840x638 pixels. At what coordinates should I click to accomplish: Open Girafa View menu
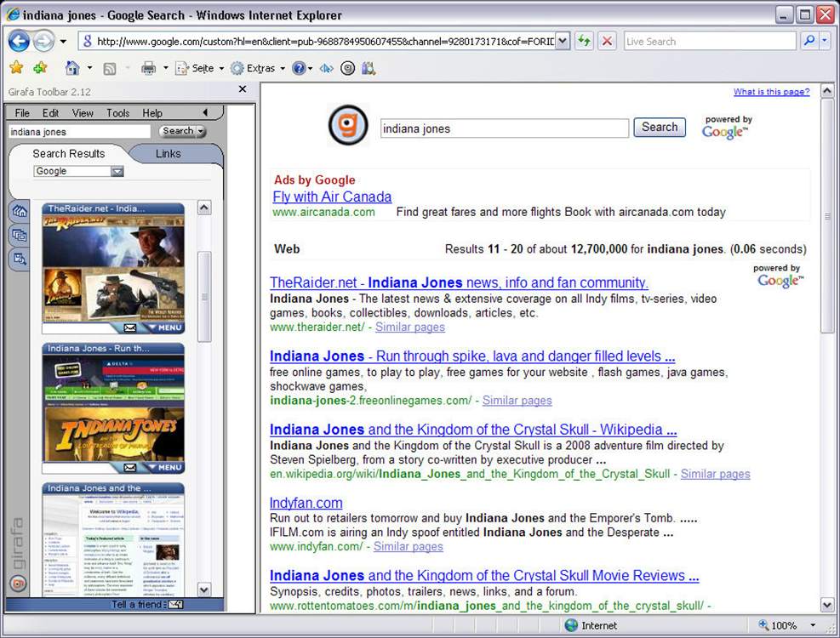point(83,113)
